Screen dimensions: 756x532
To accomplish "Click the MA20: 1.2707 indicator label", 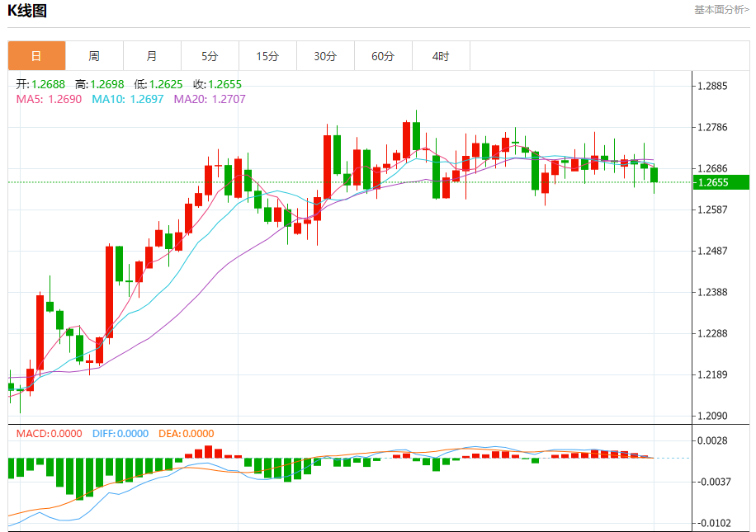I will click(210, 99).
